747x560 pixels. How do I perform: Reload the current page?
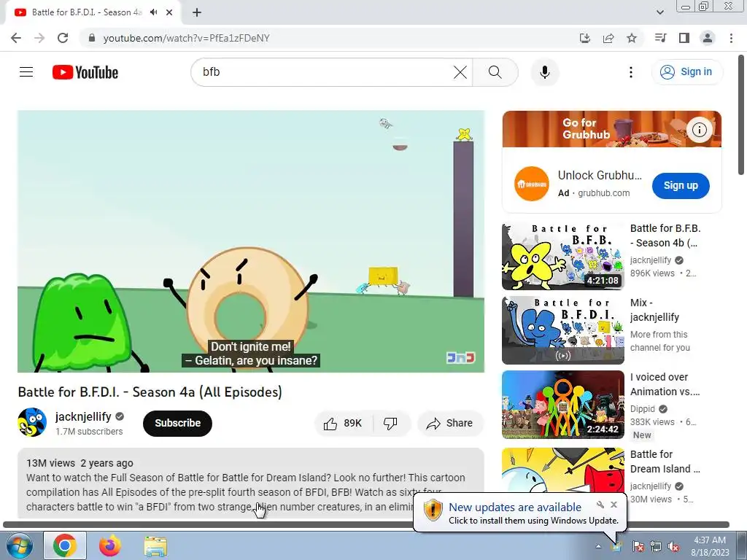[63, 38]
